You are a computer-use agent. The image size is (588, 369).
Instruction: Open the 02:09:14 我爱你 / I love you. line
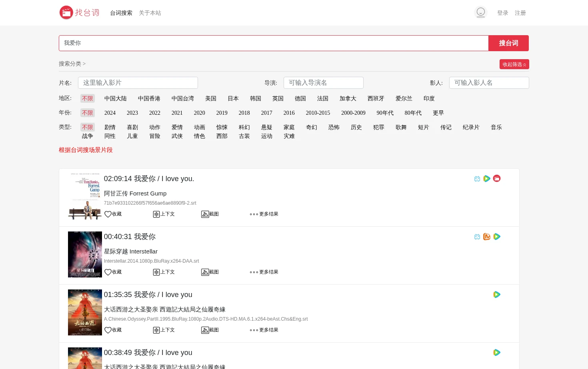[149, 179]
